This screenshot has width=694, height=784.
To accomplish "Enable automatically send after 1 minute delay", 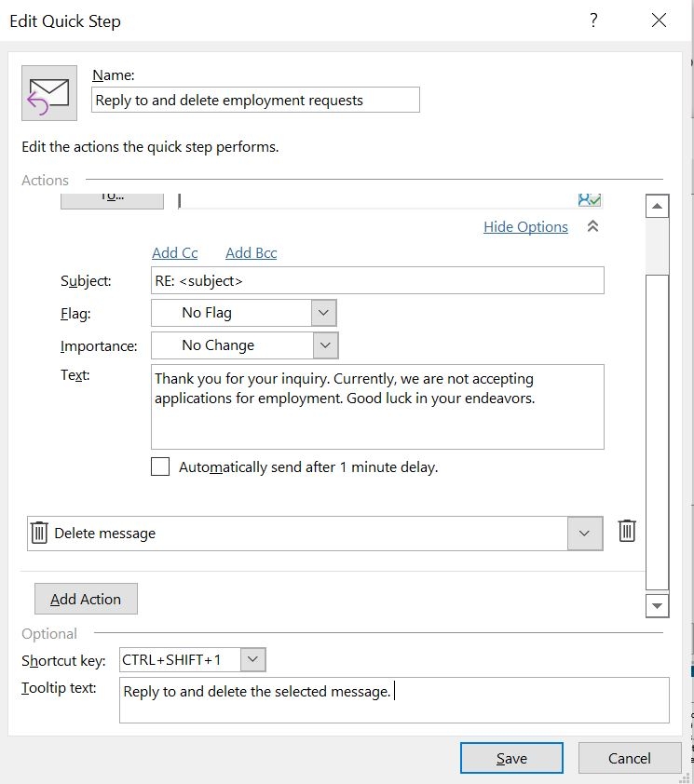I will tap(160, 466).
